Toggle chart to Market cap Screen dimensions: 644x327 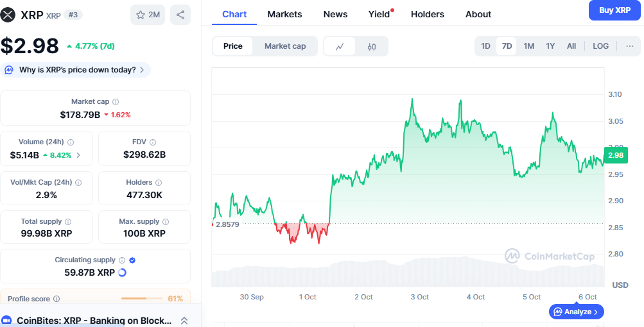285,46
